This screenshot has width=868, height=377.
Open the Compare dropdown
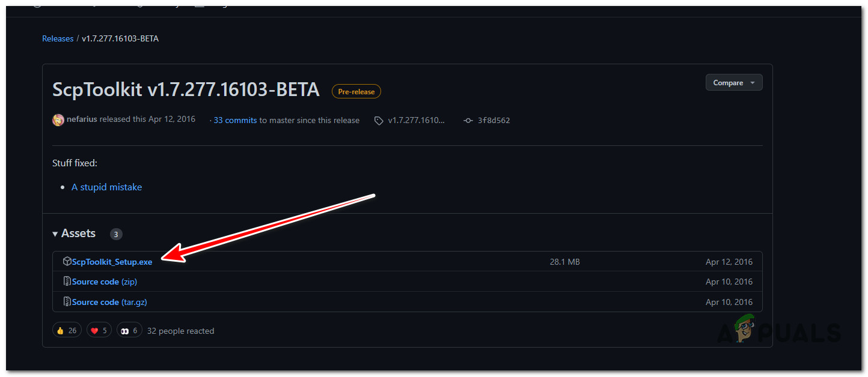click(733, 83)
